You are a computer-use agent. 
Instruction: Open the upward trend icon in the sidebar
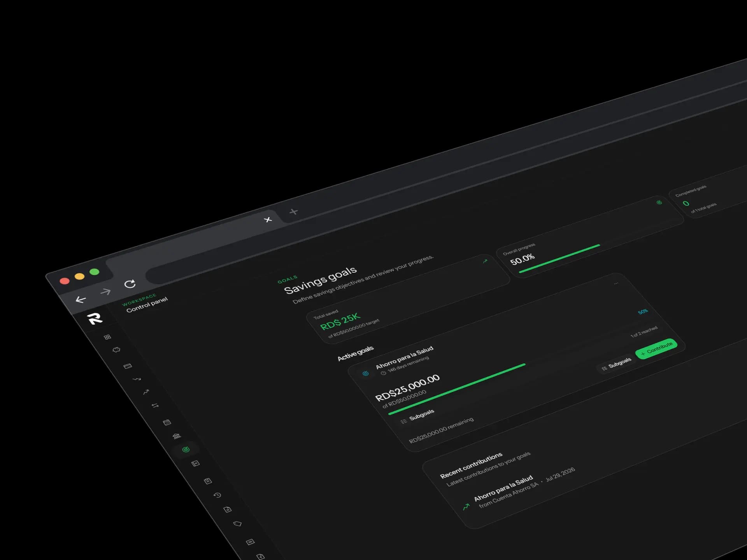[x=146, y=392]
